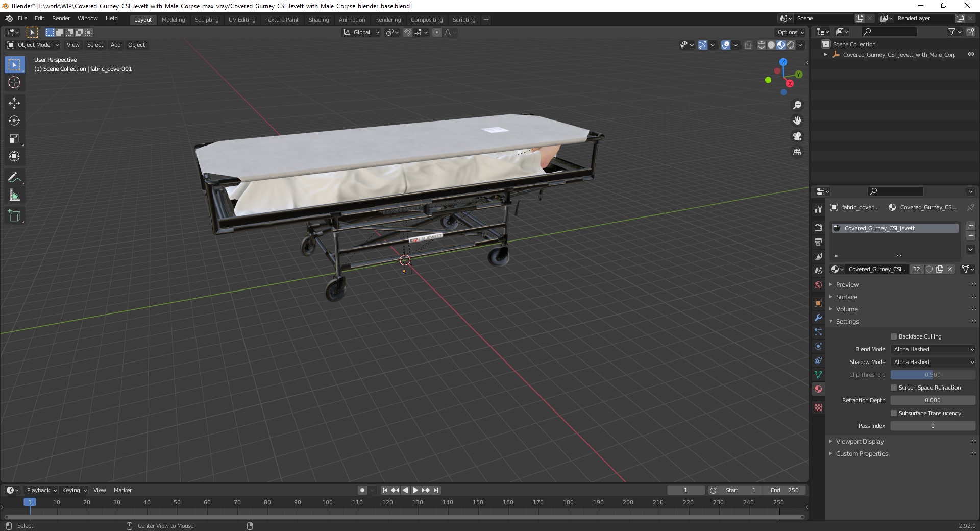Image resolution: width=980 pixels, height=531 pixels.
Task: Click the outliner search field
Action: click(x=888, y=32)
